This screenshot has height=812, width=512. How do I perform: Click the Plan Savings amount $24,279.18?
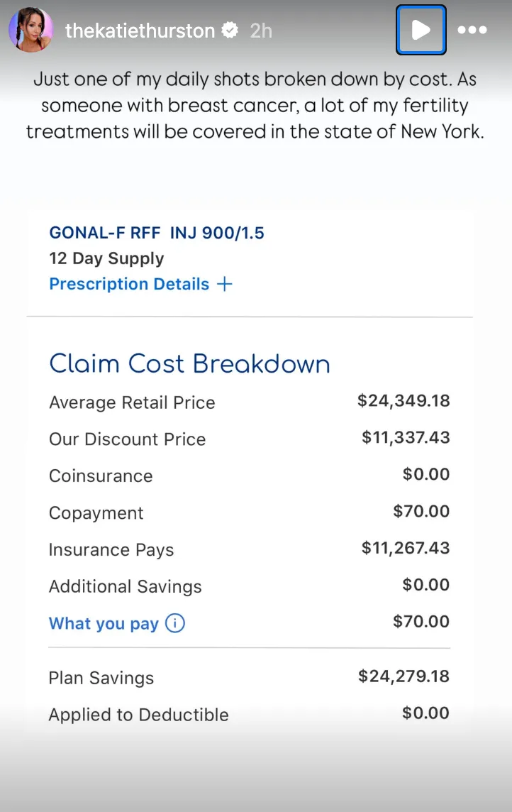404,676
